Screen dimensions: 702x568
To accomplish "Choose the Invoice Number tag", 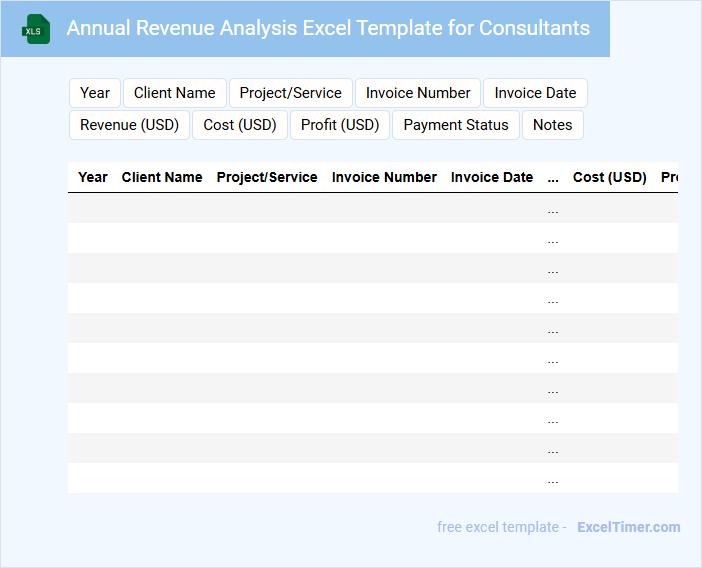I will (418, 93).
